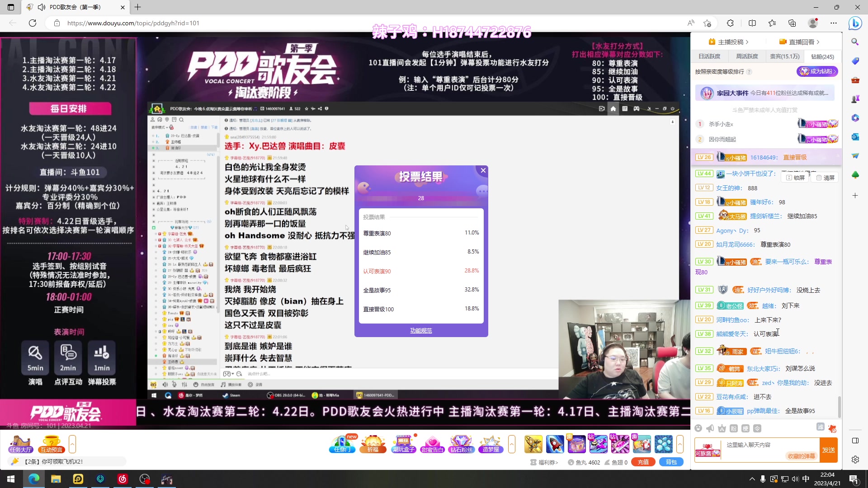This screenshot has width=868, height=488.
Task: Open the 任务大厅 task hall icon
Action: click(x=21, y=444)
